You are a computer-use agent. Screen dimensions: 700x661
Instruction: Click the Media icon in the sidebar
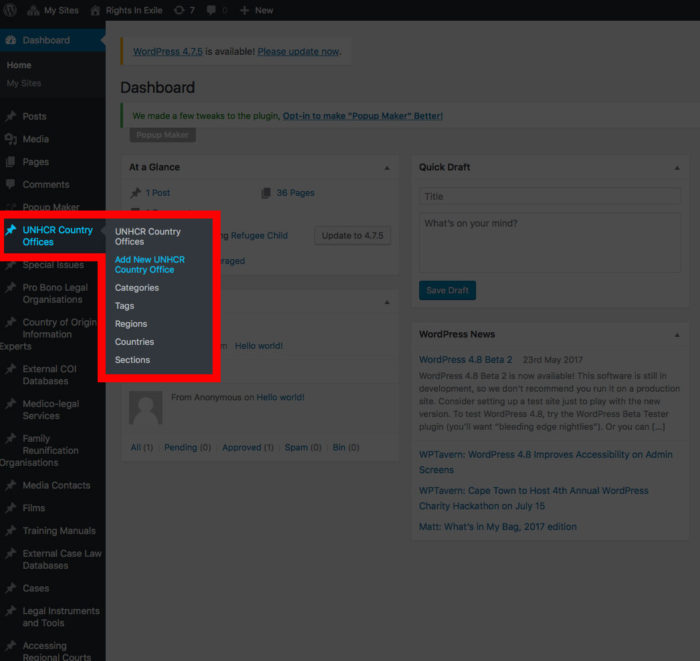[x=11, y=139]
